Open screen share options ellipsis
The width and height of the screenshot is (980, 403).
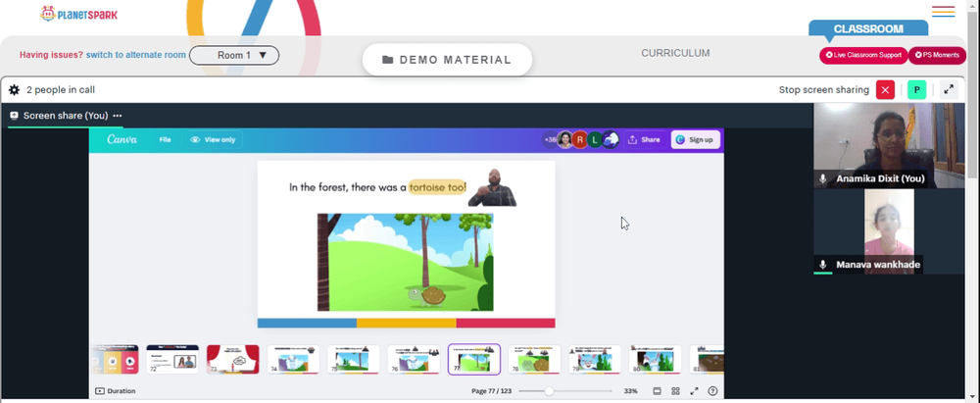click(118, 116)
